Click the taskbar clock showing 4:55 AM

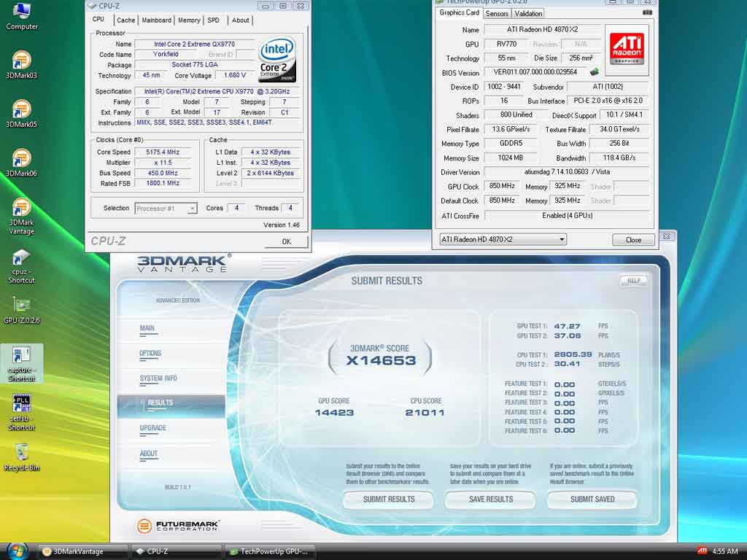pyautogui.click(x=724, y=551)
